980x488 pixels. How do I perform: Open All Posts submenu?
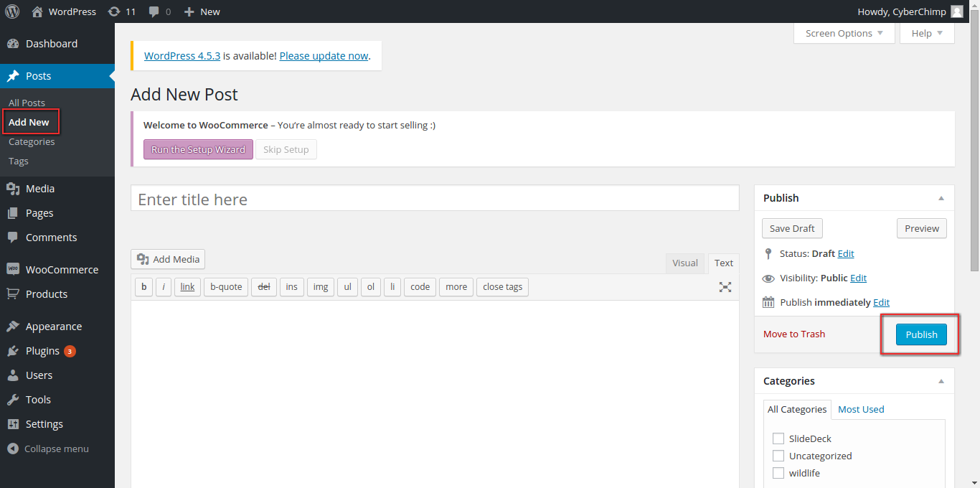pos(27,103)
